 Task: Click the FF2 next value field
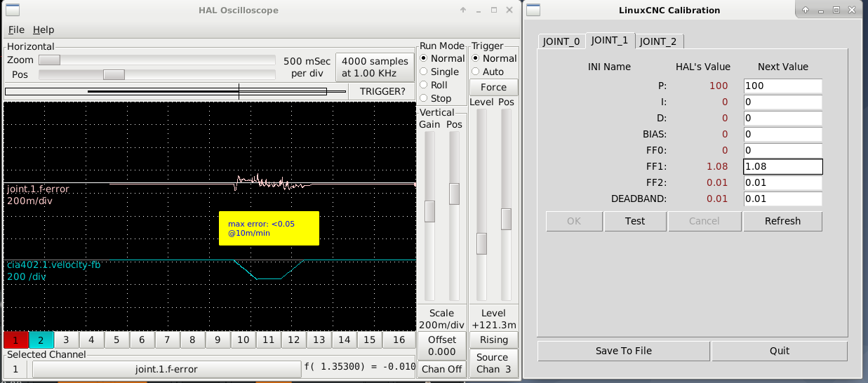coord(782,182)
